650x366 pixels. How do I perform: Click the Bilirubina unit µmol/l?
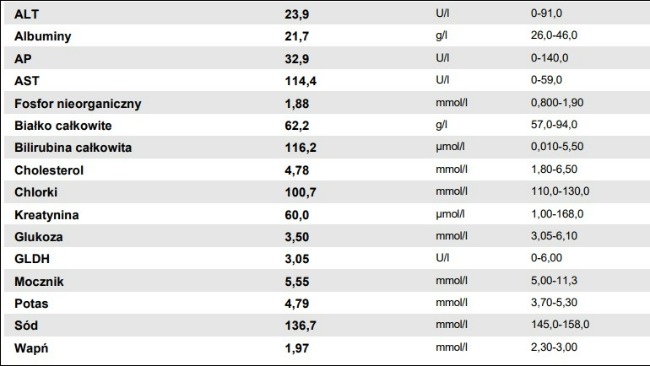(x=450, y=147)
